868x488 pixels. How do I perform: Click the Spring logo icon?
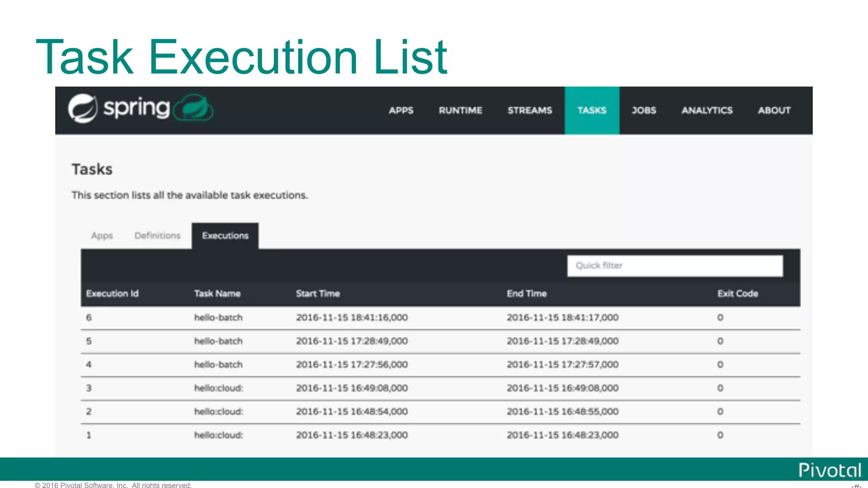[83, 108]
